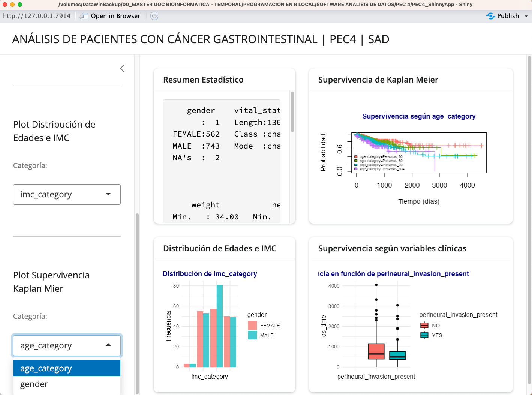Click the sidebar vertical scrollbar
The height and width of the screenshot is (395, 532).
137,300
